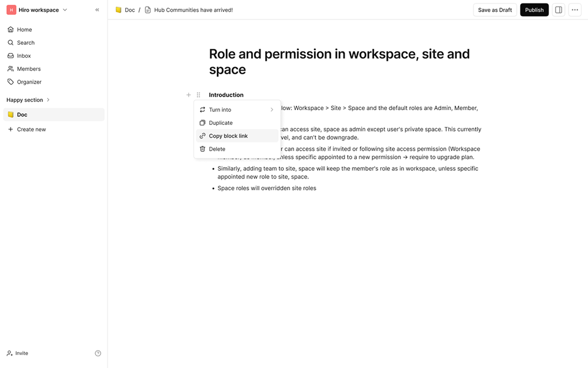Click bullet text Similarly, adding team to site
The image size is (588, 368).
pos(348,173)
